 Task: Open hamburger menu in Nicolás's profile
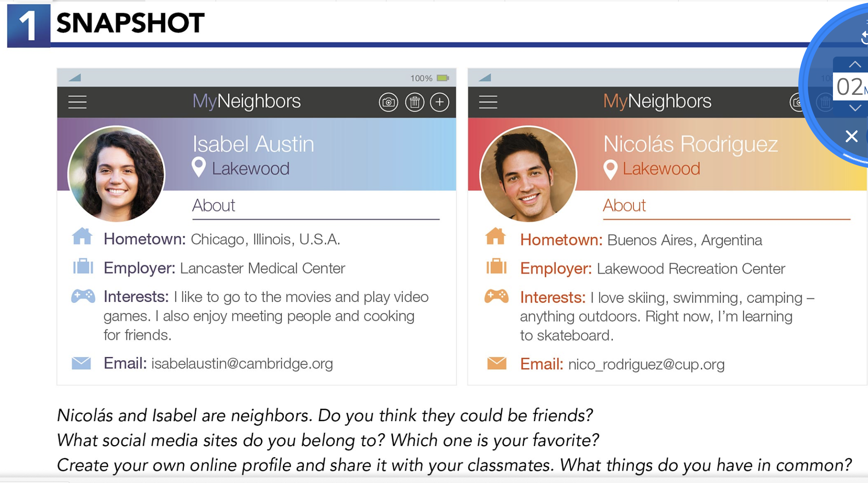point(488,102)
